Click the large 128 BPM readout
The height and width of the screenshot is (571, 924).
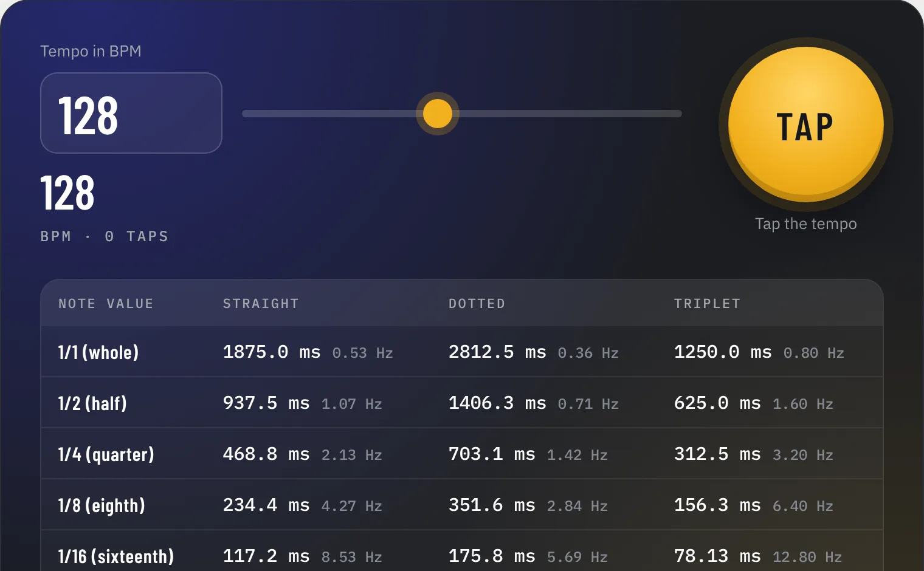coord(67,193)
